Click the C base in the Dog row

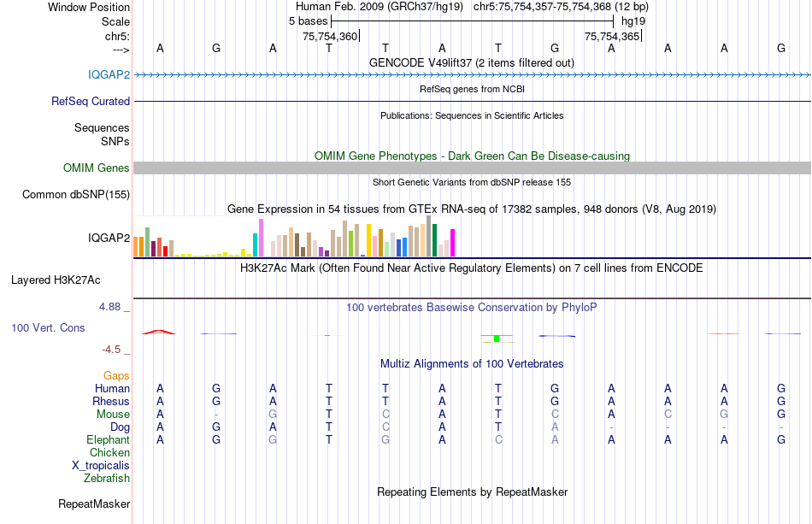[385, 427]
